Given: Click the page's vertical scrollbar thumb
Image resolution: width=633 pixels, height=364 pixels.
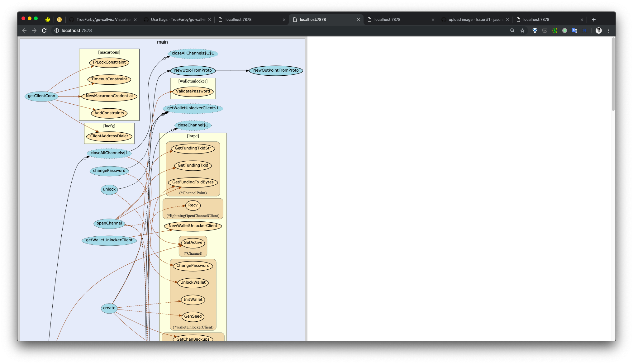Looking at the screenshot, I should click(x=613, y=74).
